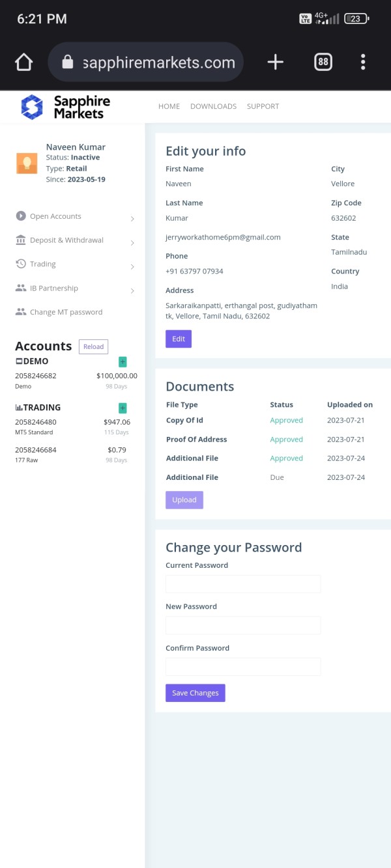Select trading account 2058246480

[x=36, y=422]
